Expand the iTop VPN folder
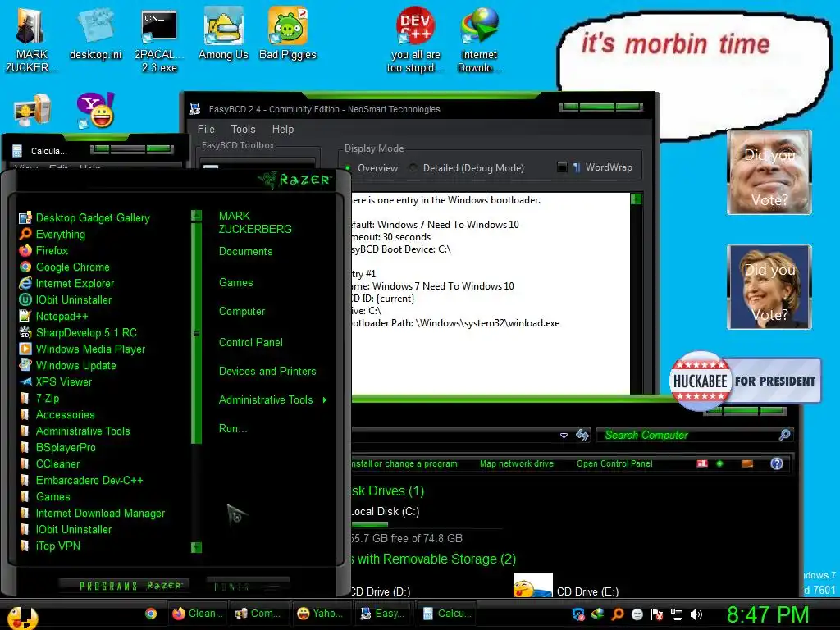The height and width of the screenshot is (630, 840). [x=50, y=546]
